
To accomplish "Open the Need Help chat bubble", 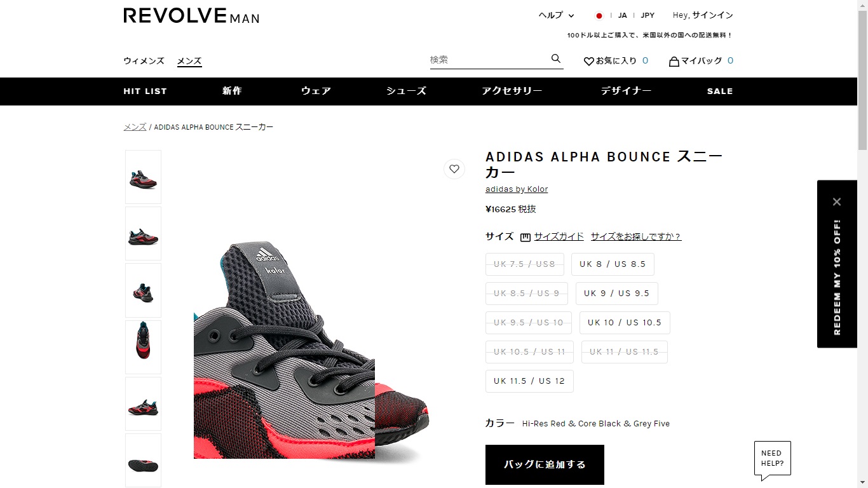I will click(772, 459).
